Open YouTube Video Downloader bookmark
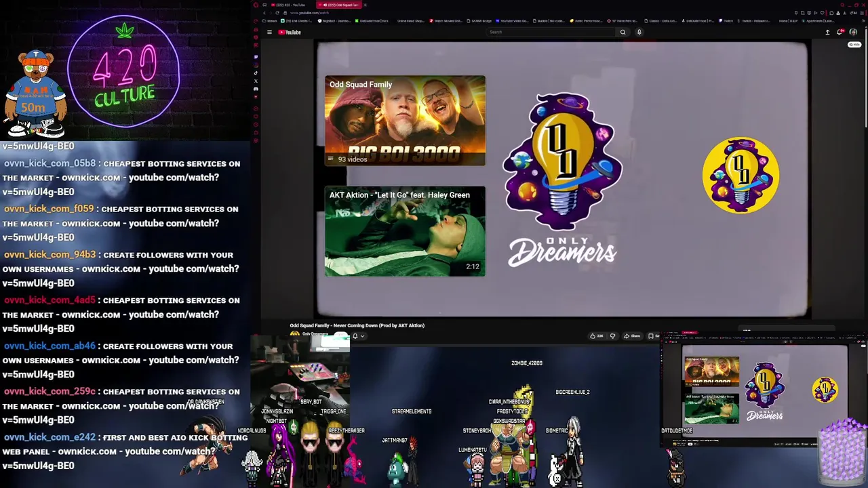The width and height of the screenshot is (868, 488). click(x=512, y=21)
